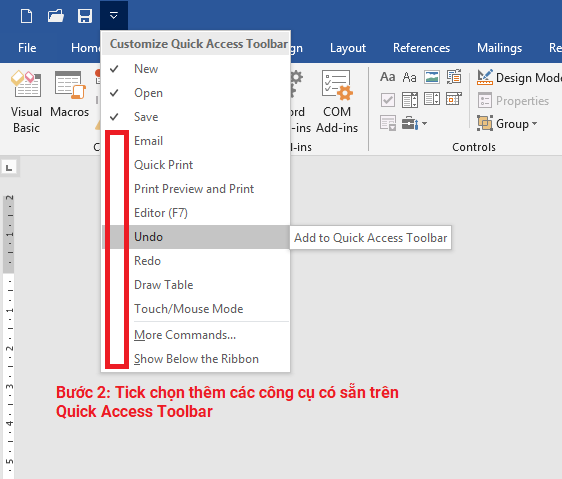562x479 pixels.
Task: Switch to the Mailings tab
Action: (499, 48)
